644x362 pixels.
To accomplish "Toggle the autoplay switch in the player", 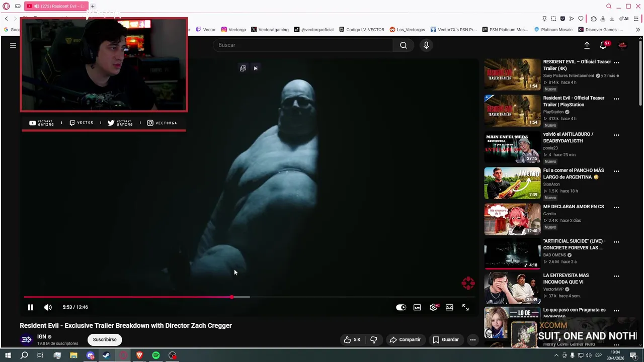I will [x=401, y=307].
